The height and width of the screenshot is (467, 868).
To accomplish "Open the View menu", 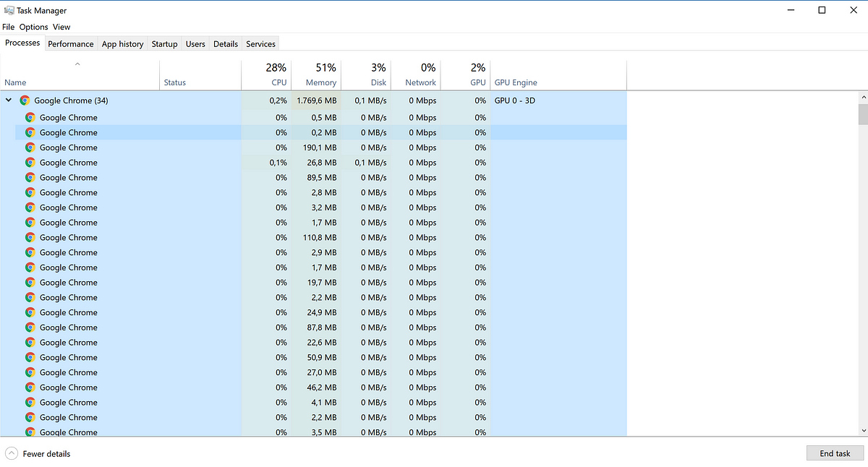I will [61, 27].
